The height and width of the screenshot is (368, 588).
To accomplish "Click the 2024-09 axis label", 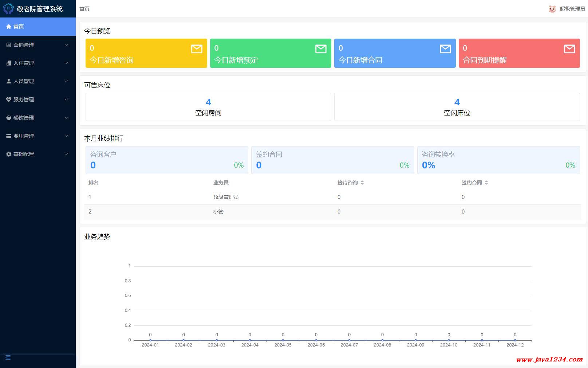I will (x=415, y=345).
